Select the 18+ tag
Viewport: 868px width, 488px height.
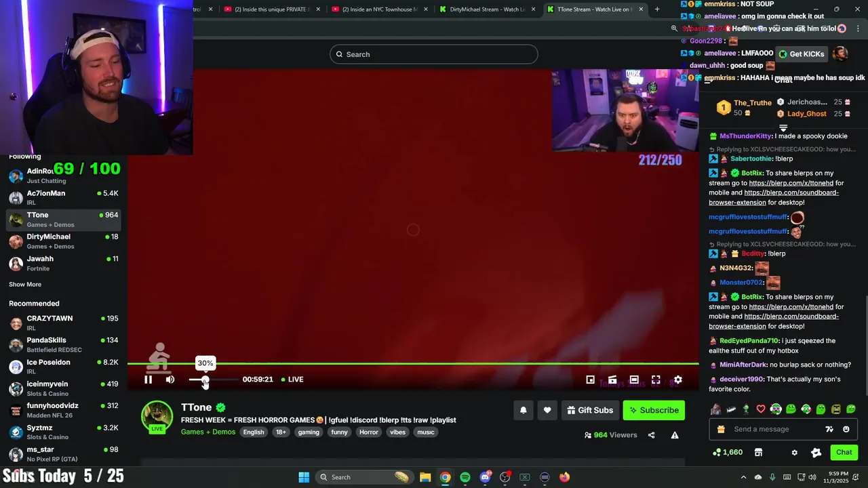pos(281,432)
